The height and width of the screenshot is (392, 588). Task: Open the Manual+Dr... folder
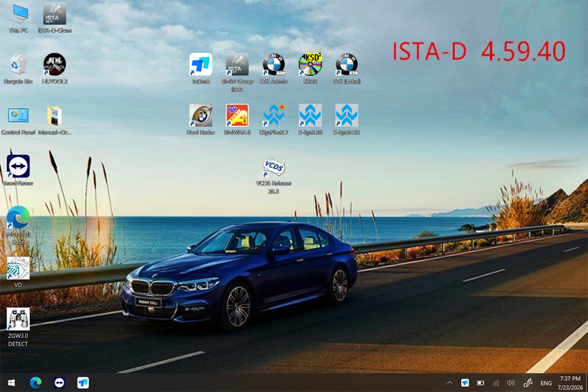pos(55,120)
